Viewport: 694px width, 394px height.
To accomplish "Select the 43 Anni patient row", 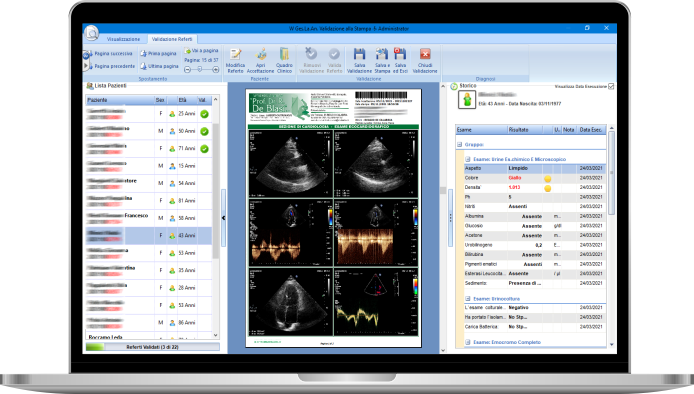I will tap(149, 236).
